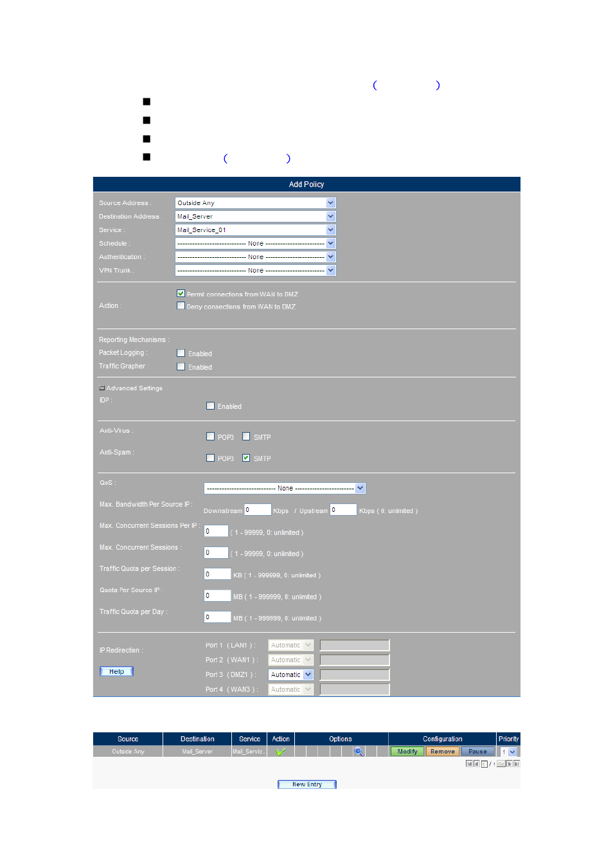Image resolution: width=613 pixels, height=868 pixels.
Task: Click Remove button for Mail_Server policy
Action: coord(443,752)
